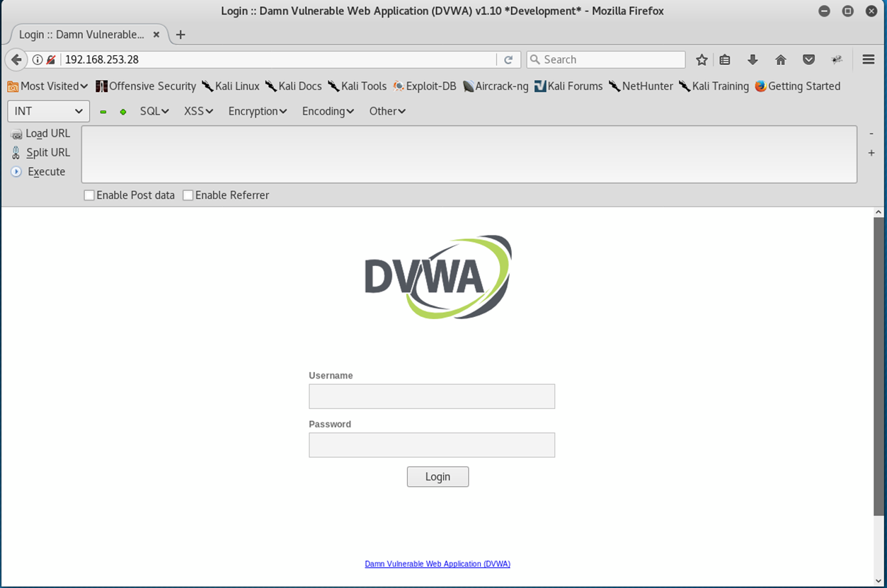Screen dimensions: 887x588
Task: Minimize the Firefox window
Action: coord(825,11)
